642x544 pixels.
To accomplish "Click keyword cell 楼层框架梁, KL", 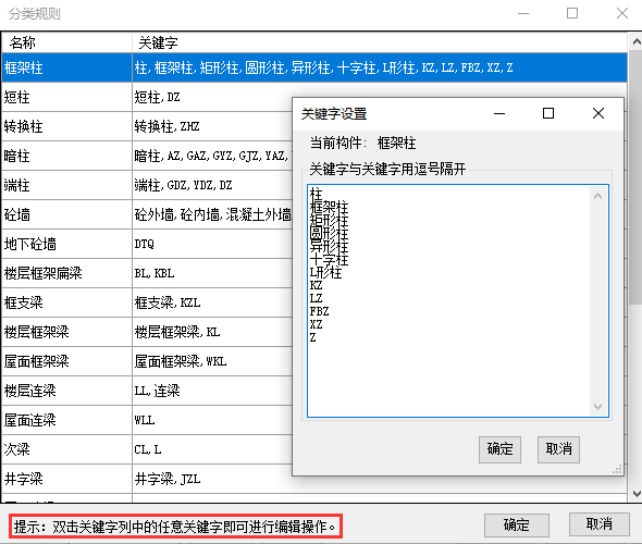I will [212, 332].
